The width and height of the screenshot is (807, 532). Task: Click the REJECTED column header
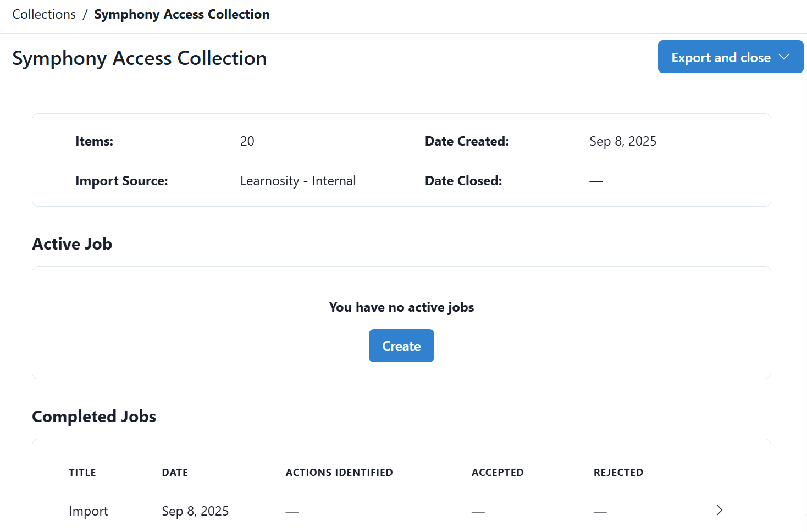click(618, 473)
